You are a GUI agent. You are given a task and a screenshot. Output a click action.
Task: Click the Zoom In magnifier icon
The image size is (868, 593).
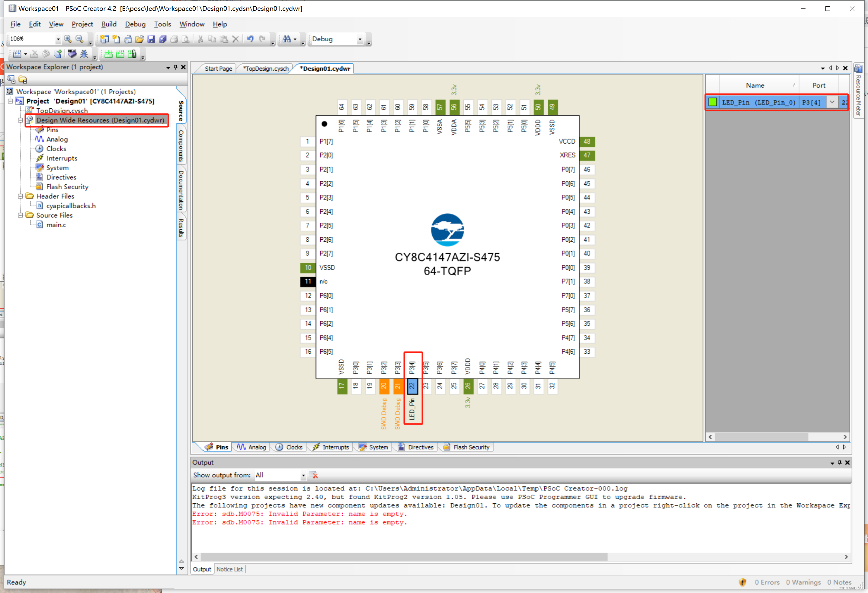point(68,39)
